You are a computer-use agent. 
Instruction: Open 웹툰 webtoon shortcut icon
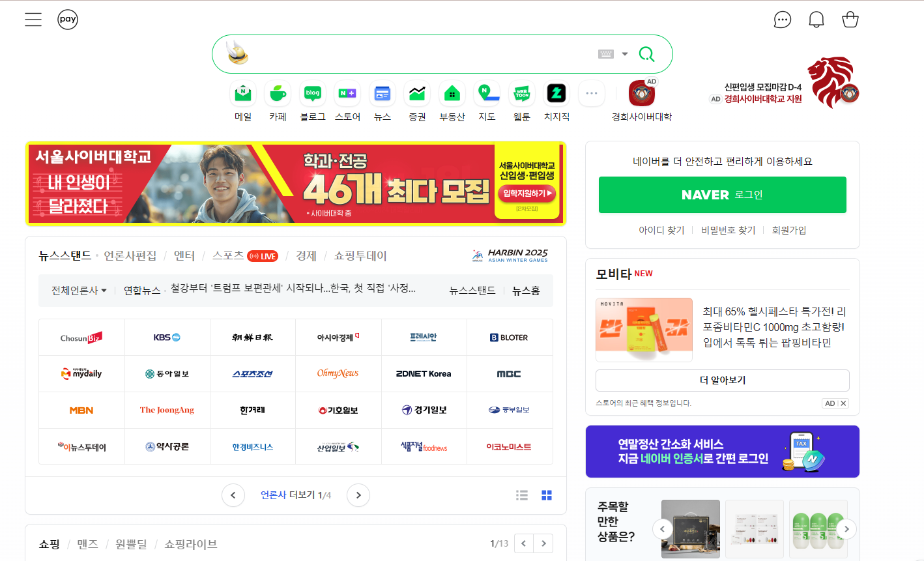click(x=522, y=94)
